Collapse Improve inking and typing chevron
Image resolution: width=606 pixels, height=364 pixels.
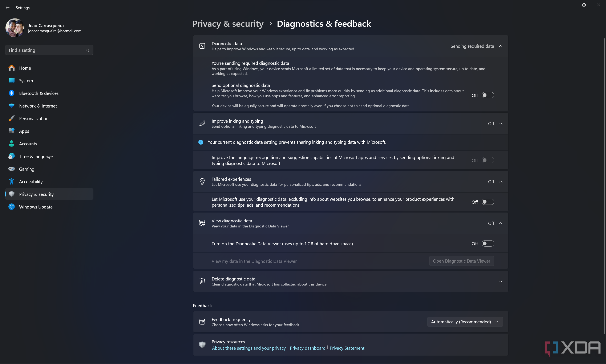[x=501, y=124]
